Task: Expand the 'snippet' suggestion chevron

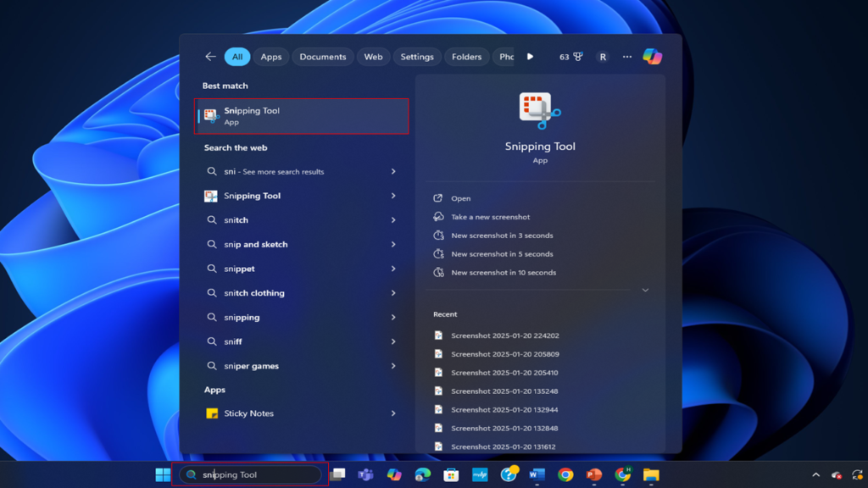Action: (x=393, y=269)
